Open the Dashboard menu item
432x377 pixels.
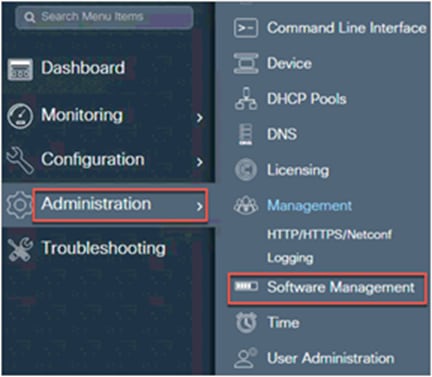[83, 68]
